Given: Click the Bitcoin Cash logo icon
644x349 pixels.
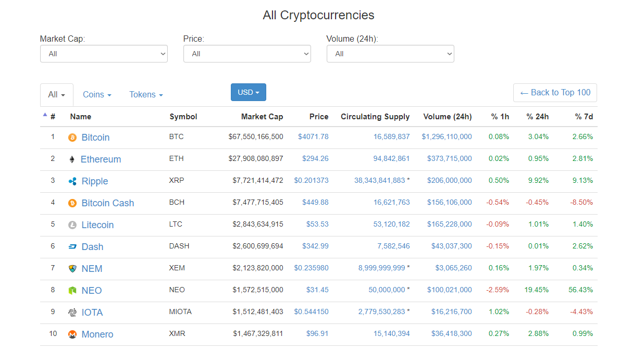Looking at the screenshot, I should (72, 203).
